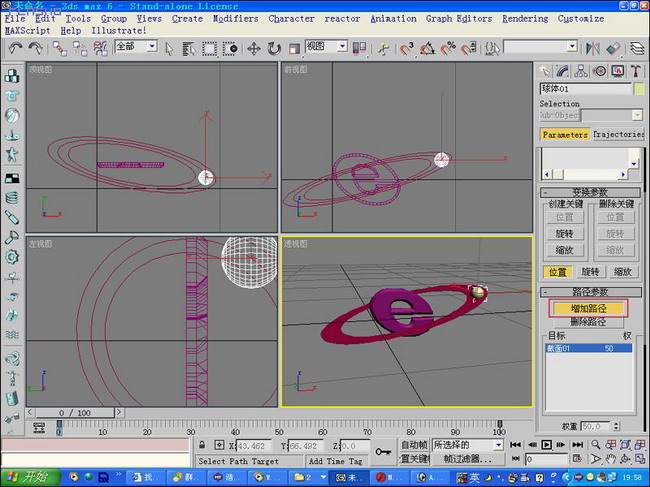Click the Redo arrow in the main toolbar
The width and height of the screenshot is (650, 487).
coord(36,48)
